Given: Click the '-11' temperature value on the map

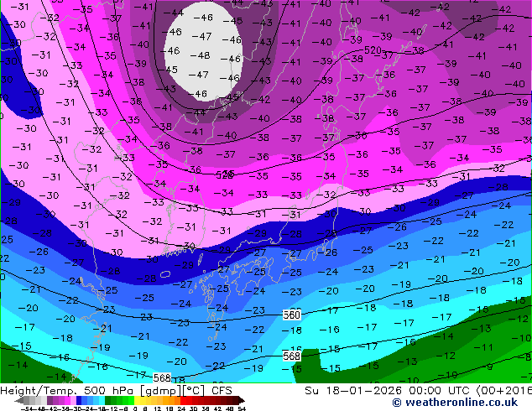Looking at the screenshot, I should coord(482,347).
